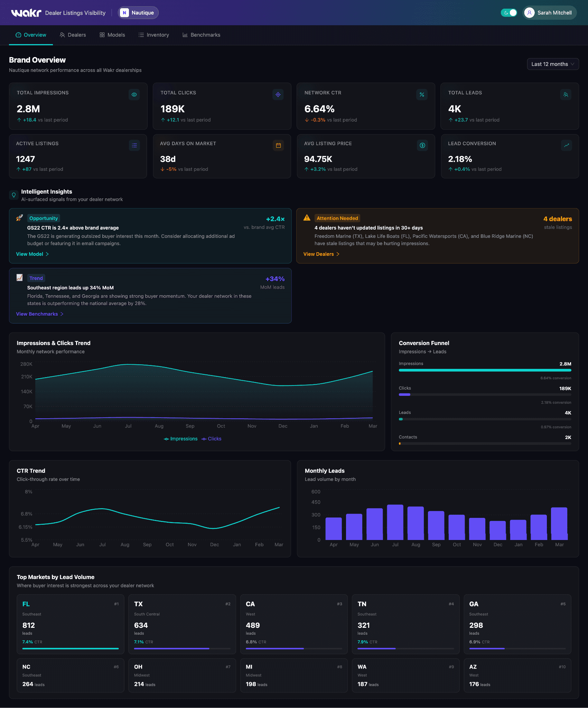Click the Impressions funnel progress bar
Viewport: 588px width, 708px height.
click(x=485, y=370)
